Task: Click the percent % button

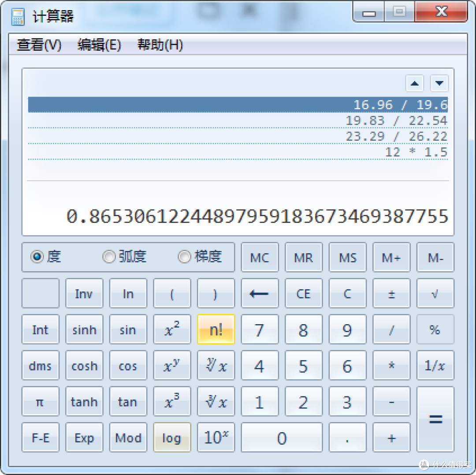Action: pos(435,329)
